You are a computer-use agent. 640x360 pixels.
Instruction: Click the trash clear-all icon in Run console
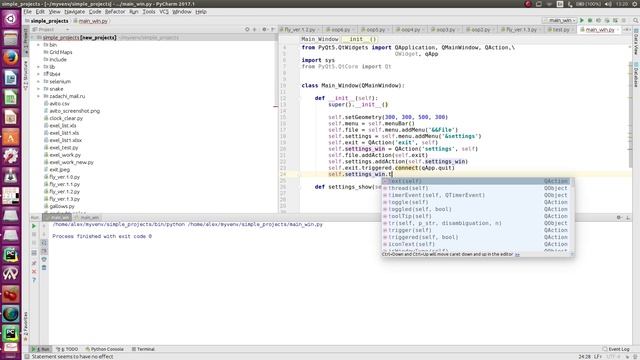(x=44, y=267)
